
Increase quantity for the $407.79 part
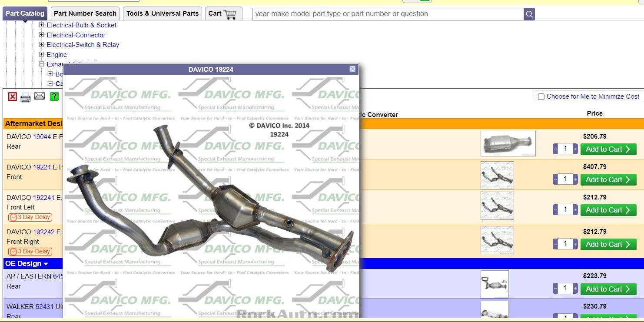pyautogui.click(x=575, y=179)
